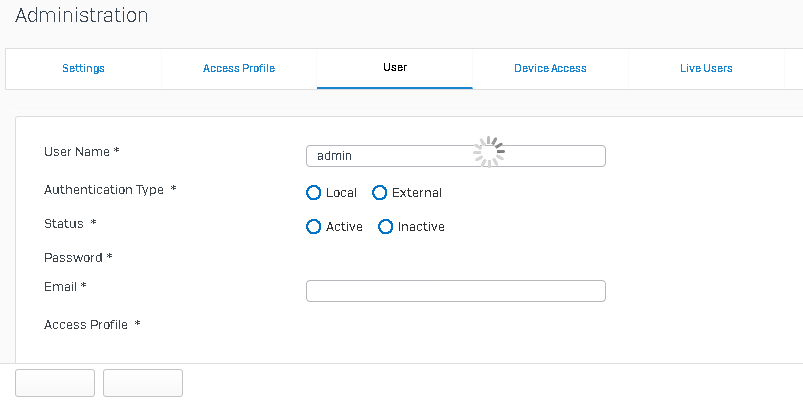Set status to Active
The image size is (803, 400).
(x=313, y=226)
